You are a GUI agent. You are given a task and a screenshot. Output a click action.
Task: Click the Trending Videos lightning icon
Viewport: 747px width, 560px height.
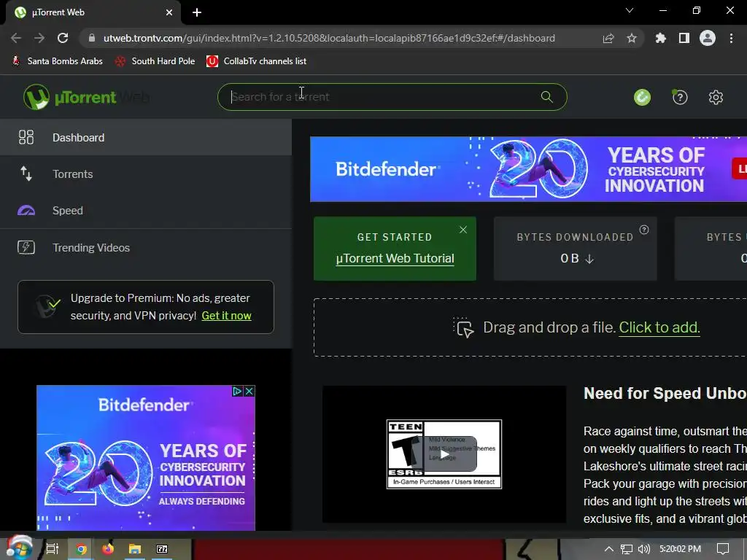(x=26, y=248)
